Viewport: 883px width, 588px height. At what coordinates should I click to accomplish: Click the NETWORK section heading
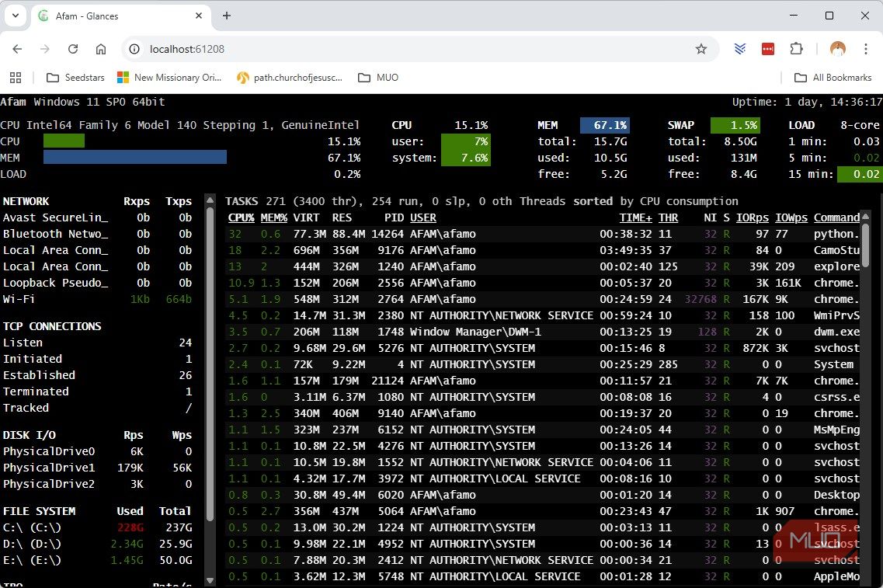(x=26, y=201)
